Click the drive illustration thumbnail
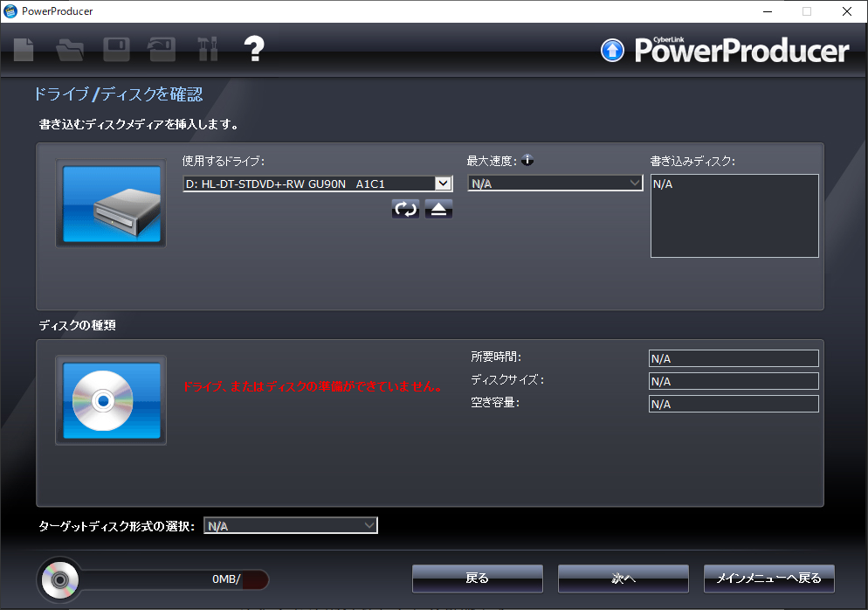This screenshot has width=868, height=610. tap(111, 204)
